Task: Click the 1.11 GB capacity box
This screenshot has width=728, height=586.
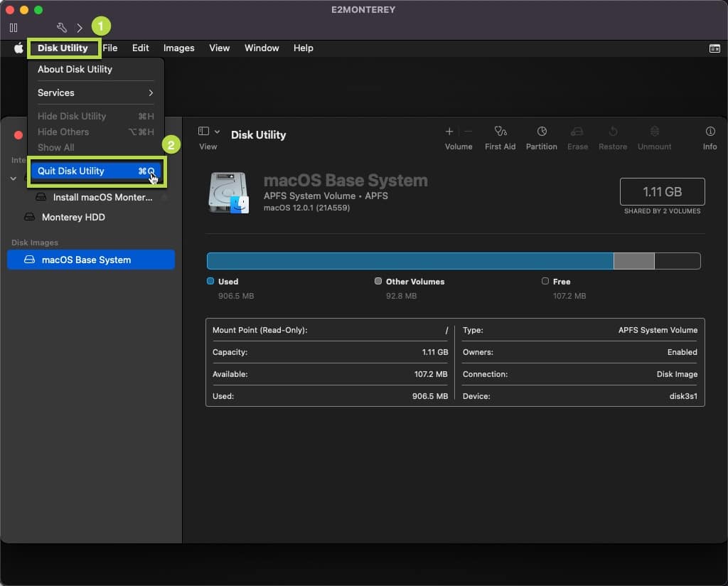Action: point(662,191)
